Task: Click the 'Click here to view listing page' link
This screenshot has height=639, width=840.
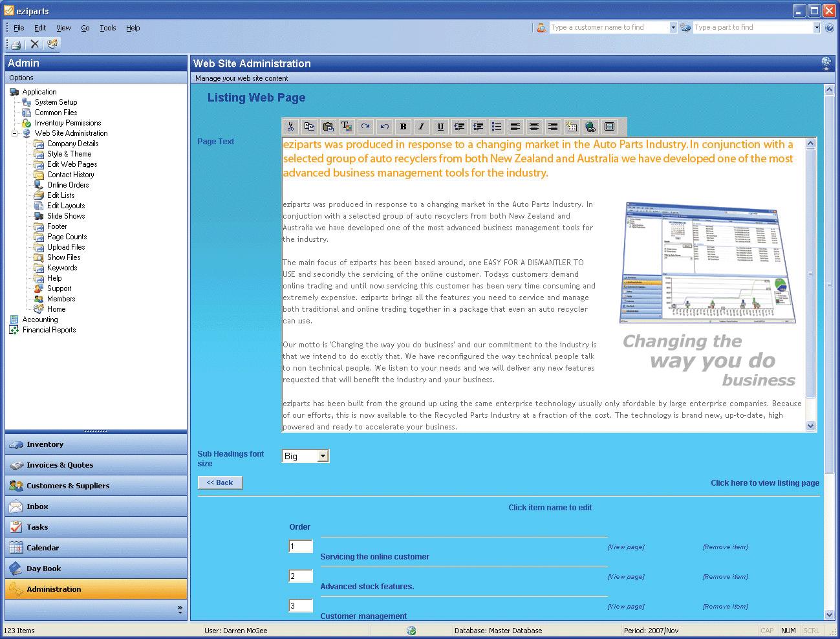Action: 764,483
